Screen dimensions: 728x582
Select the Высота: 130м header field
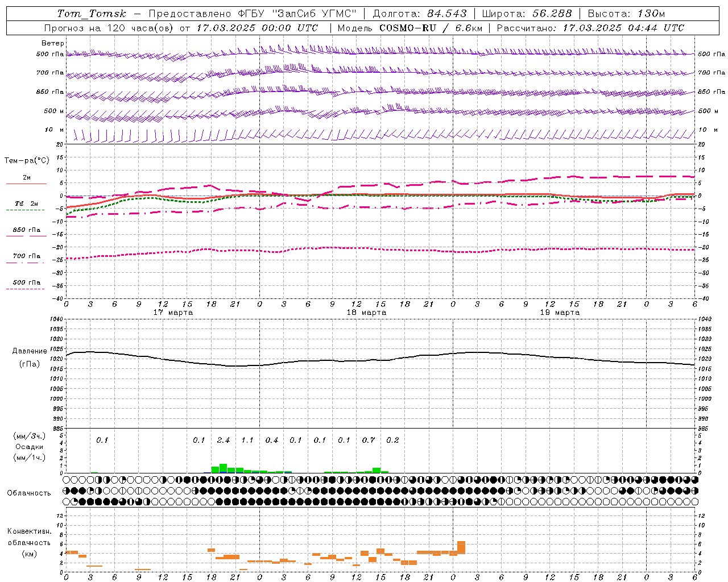pyautogui.click(x=626, y=14)
